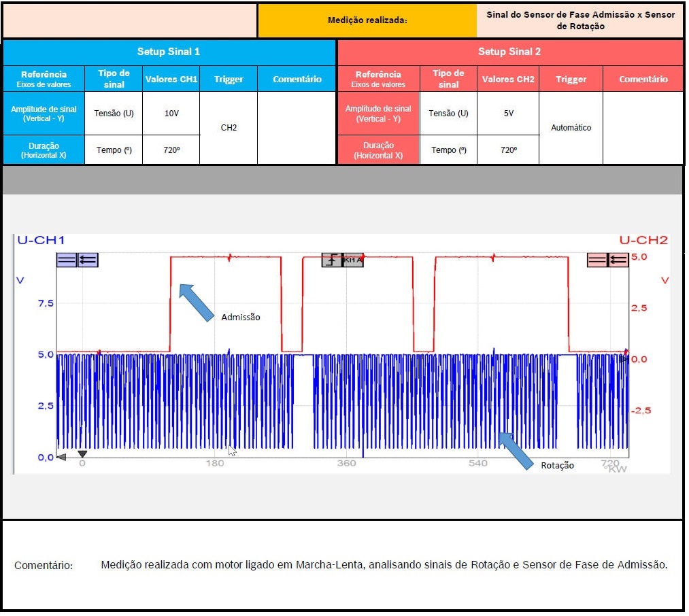Click the pink CH2 left-arrows icon

coord(618,259)
